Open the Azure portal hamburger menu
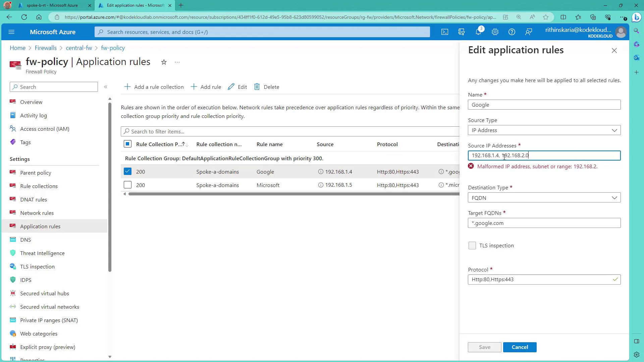 tap(11, 32)
